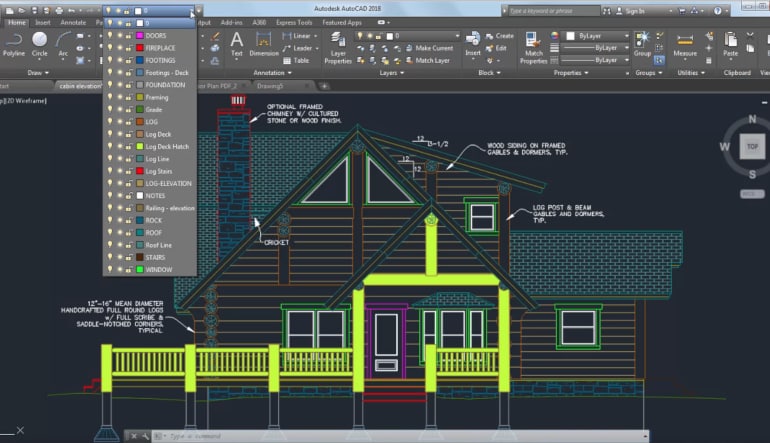Use the Match Properties tool
The image size is (770, 443).
(x=533, y=48)
